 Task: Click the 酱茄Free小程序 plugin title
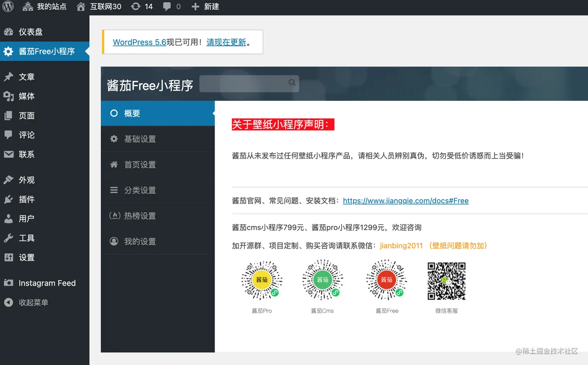click(x=150, y=86)
